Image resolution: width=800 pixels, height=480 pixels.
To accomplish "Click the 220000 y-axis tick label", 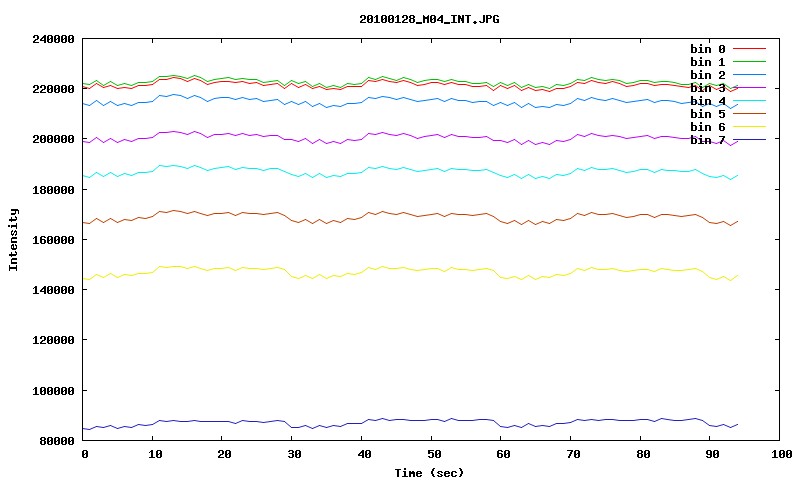I will click(54, 89).
